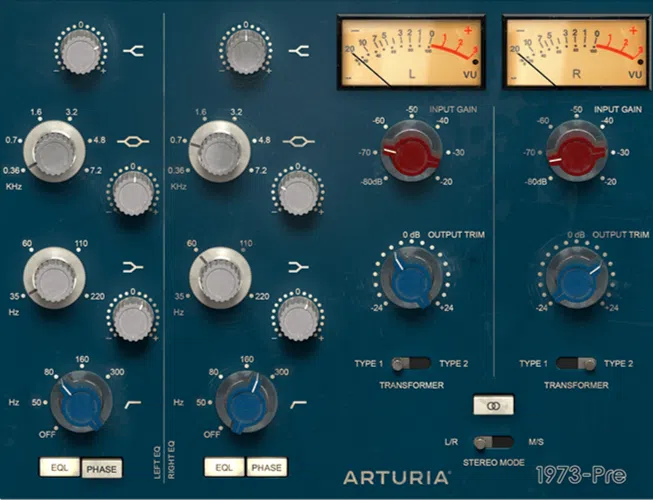The width and height of the screenshot is (653, 500).
Task: Click the left red Input Gain knob
Action: click(x=410, y=152)
